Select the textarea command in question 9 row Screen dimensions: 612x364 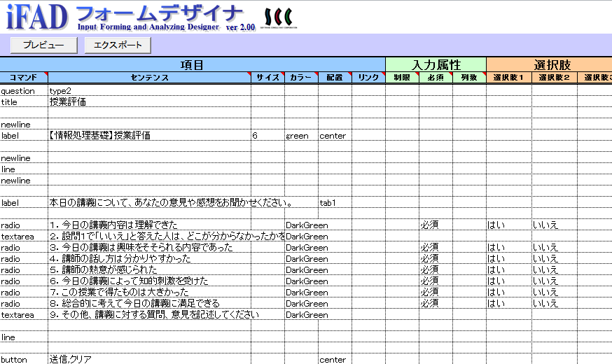click(x=24, y=315)
